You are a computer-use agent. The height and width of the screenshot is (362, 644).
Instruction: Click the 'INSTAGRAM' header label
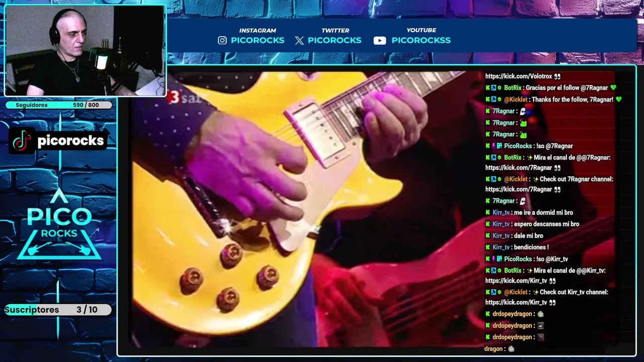click(x=258, y=31)
